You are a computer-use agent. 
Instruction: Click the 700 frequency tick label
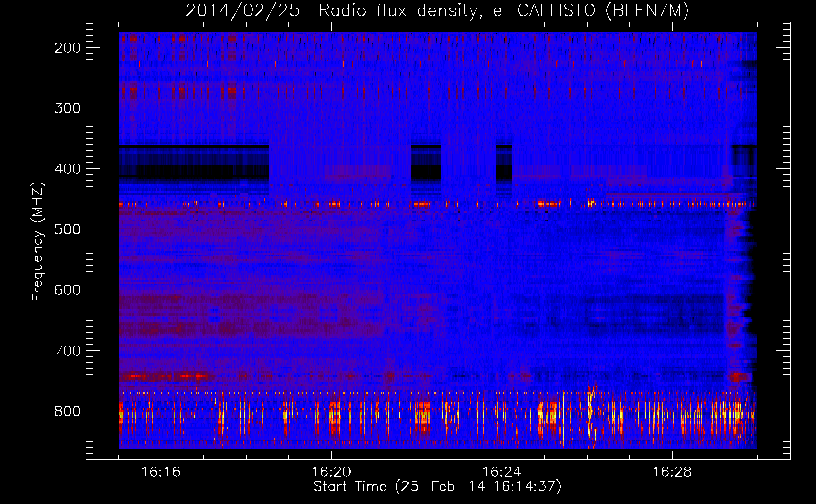click(68, 350)
